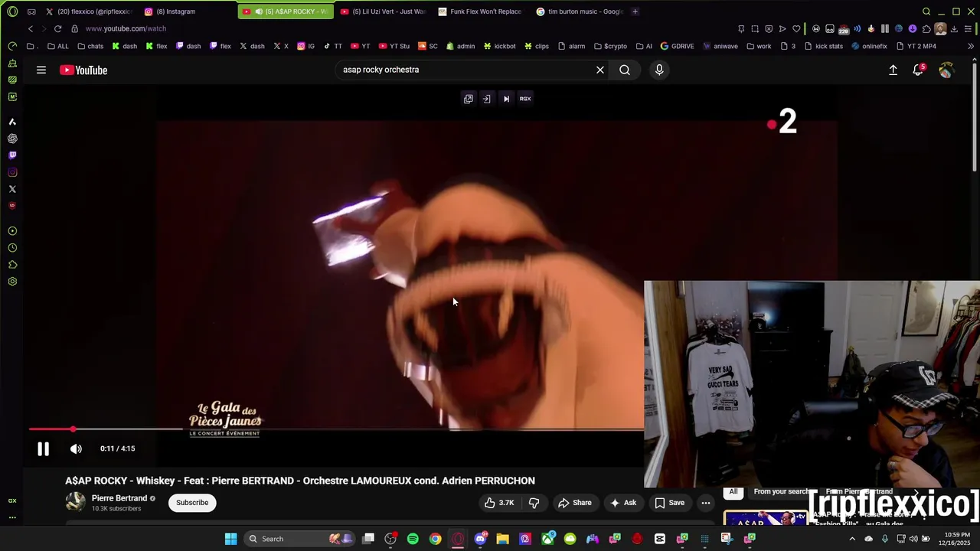Open the GDRIVE bookmark
The width and height of the screenshot is (980, 551).
[677, 46]
